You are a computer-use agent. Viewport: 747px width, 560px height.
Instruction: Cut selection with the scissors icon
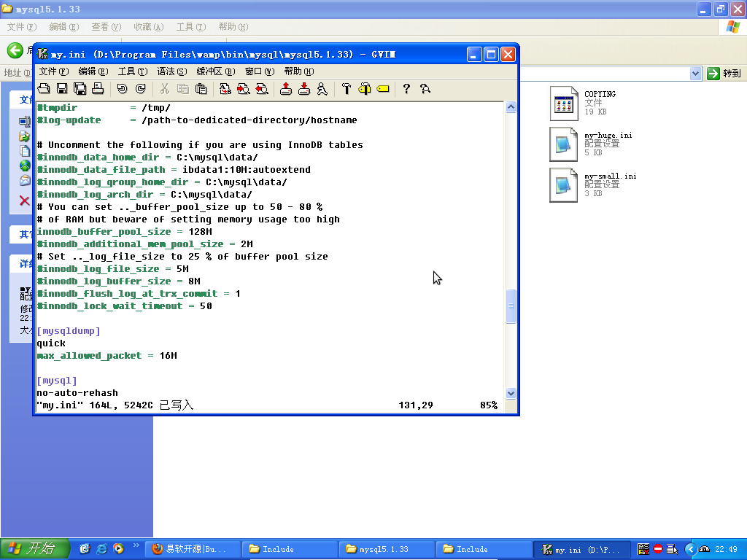click(165, 88)
